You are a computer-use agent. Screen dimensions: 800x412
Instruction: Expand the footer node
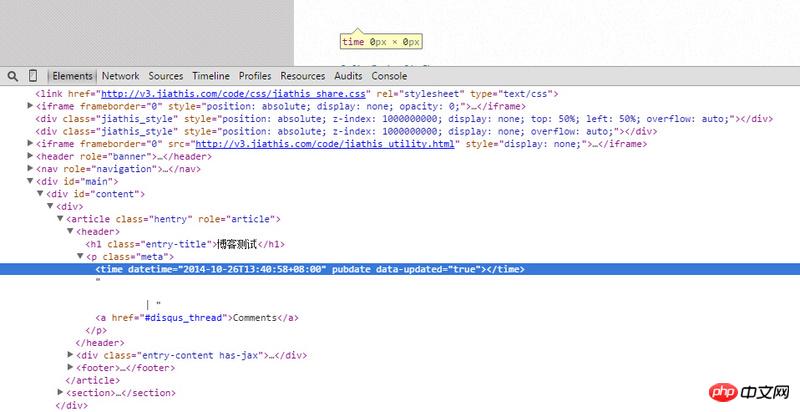(x=70, y=367)
